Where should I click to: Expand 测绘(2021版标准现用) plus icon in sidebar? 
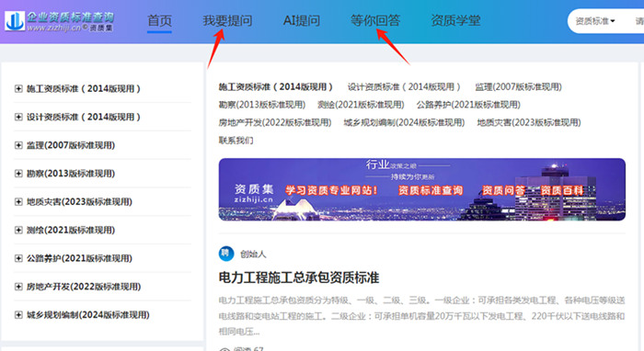tap(18, 230)
